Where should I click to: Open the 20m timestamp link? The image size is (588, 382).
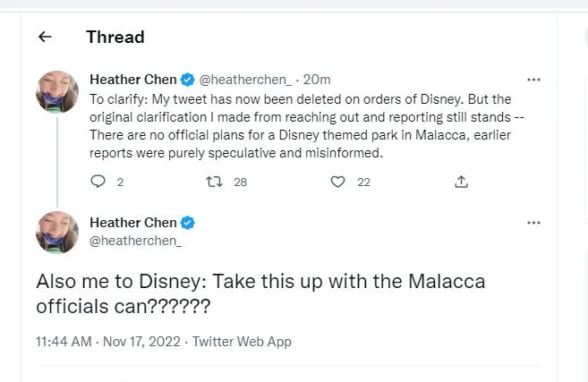(x=320, y=80)
